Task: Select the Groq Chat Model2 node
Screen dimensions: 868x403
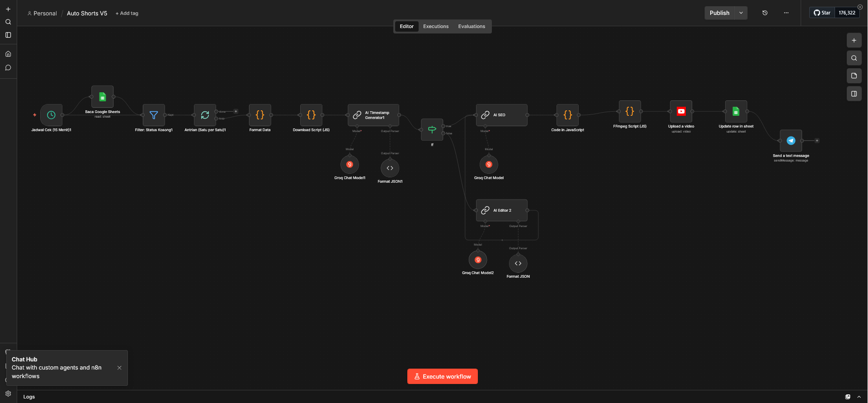Action: point(478,260)
